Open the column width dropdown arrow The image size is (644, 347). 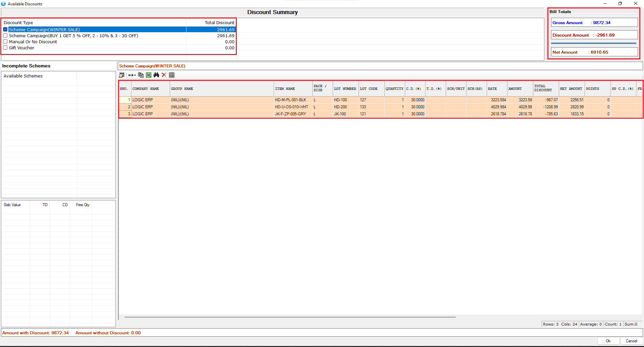(135, 75)
